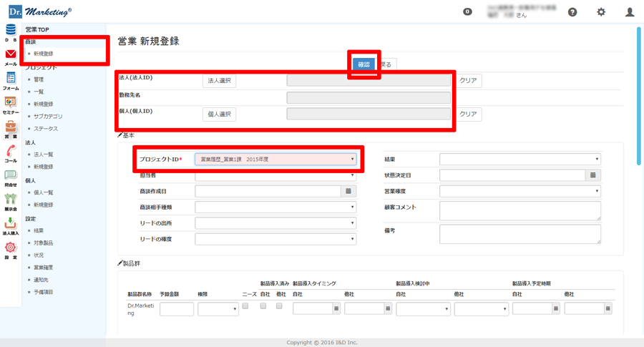This screenshot has height=347, width=644.
Task: Open the user profile icon
Action: 630,12
